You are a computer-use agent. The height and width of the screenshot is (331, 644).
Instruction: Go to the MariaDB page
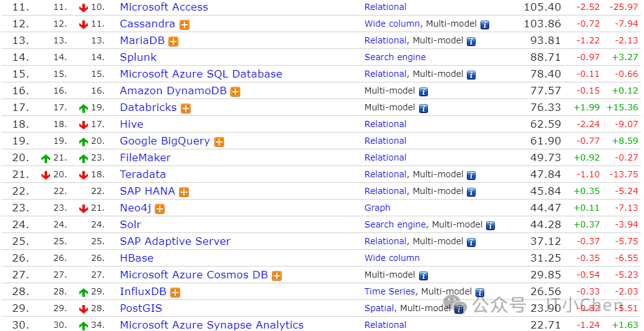coord(142,41)
